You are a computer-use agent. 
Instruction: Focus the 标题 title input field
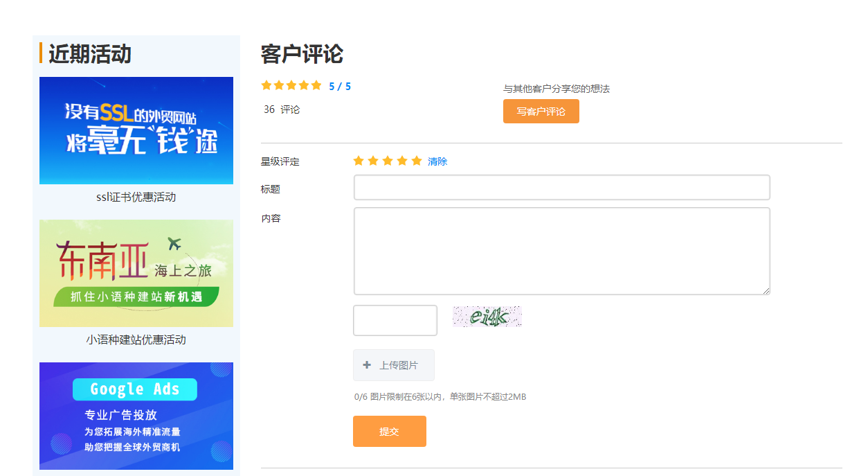pyautogui.click(x=561, y=187)
